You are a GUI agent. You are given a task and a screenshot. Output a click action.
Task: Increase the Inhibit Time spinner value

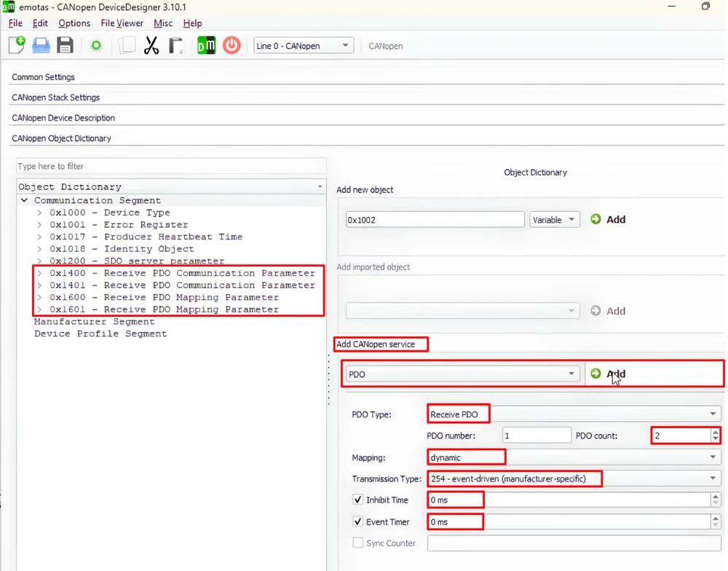716,496
